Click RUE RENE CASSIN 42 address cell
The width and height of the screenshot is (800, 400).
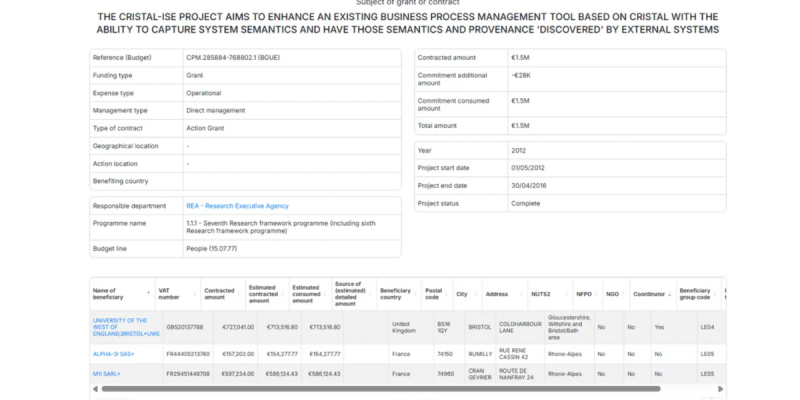click(x=515, y=354)
